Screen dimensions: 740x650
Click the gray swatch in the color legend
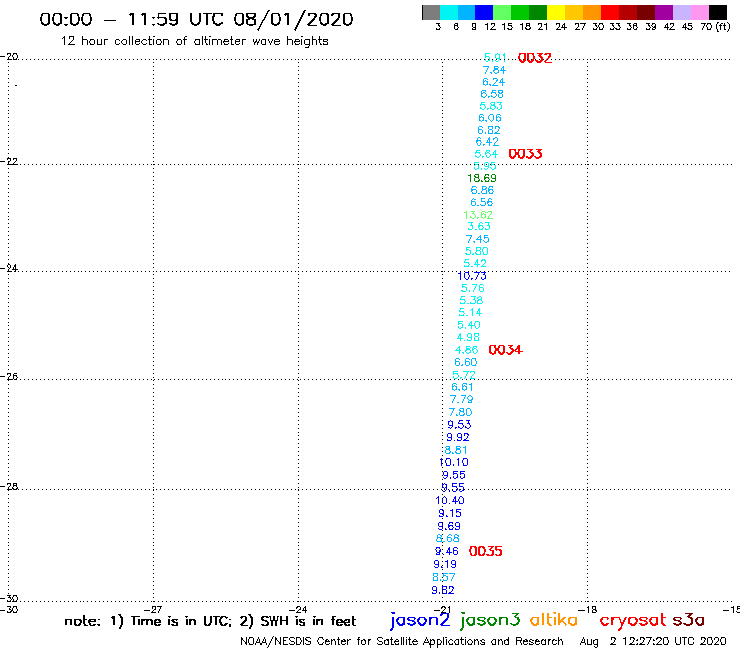pyautogui.click(x=431, y=12)
